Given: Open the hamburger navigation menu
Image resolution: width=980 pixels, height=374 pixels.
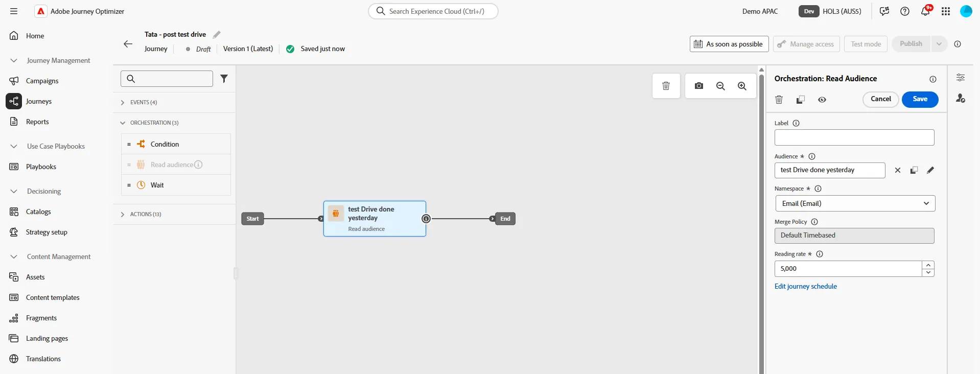Looking at the screenshot, I should (14, 11).
